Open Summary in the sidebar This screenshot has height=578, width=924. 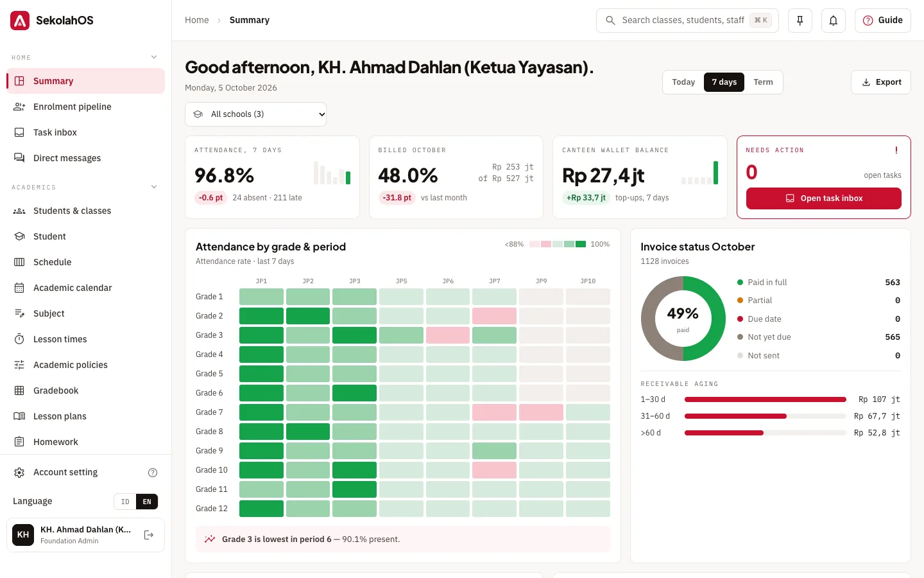[85, 81]
